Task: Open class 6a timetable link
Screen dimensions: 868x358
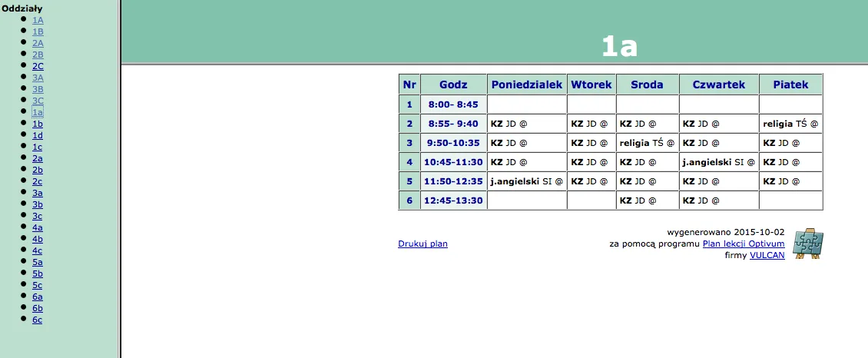Action: point(38,297)
